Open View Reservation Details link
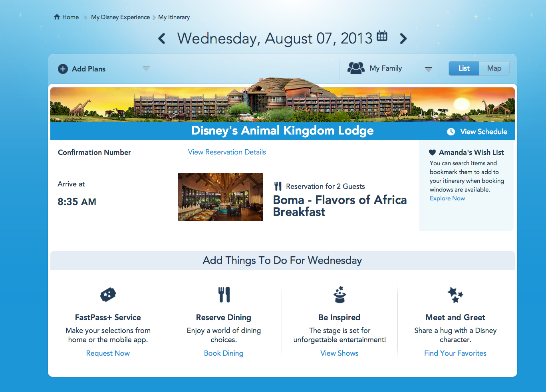Viewport: 546px width, 392px height. click(227, 152)
